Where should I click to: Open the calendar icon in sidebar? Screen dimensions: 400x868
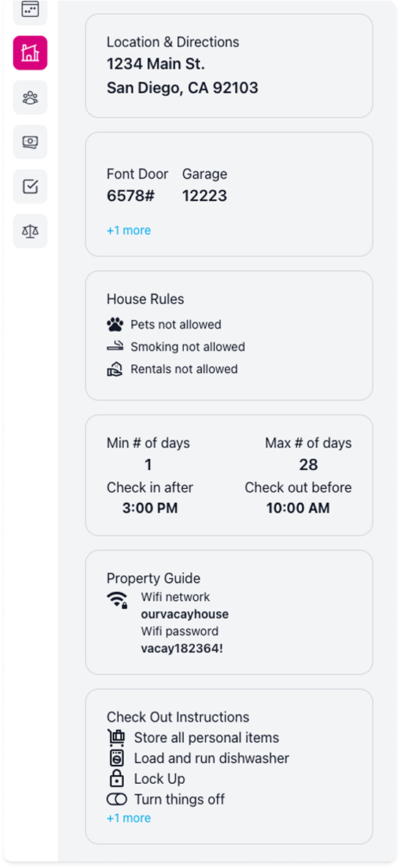(x=31, y=10)
